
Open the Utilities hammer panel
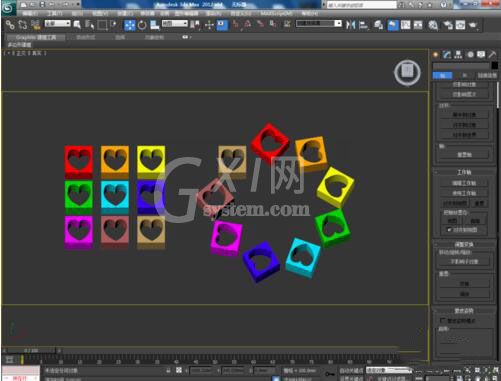pos(492,54)
